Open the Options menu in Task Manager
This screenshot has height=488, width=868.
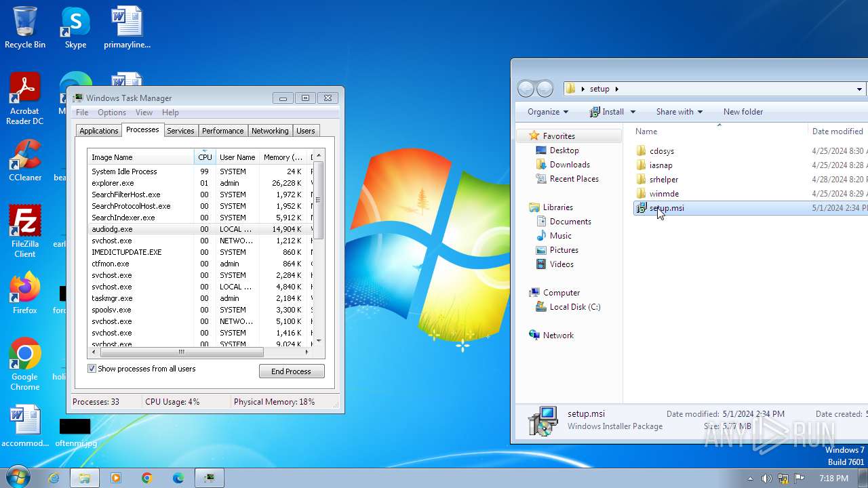[x=111, y=113]
